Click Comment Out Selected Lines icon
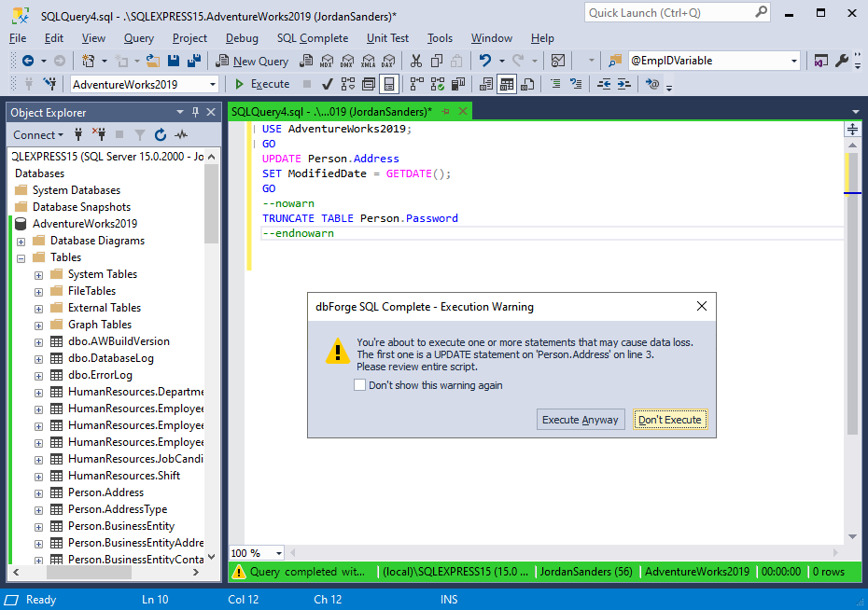The height and width of the screenshot is (610, 868). coord(555,84)
